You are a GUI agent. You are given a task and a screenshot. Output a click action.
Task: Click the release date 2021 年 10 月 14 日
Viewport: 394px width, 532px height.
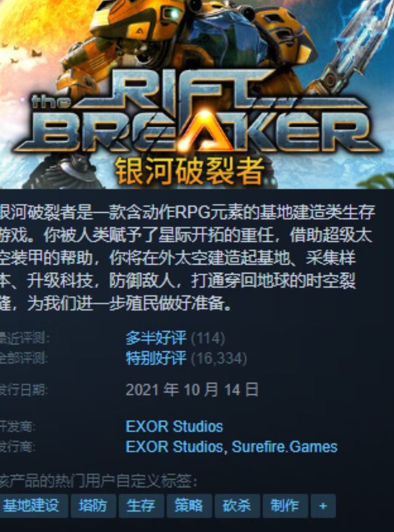coord(192,390)
